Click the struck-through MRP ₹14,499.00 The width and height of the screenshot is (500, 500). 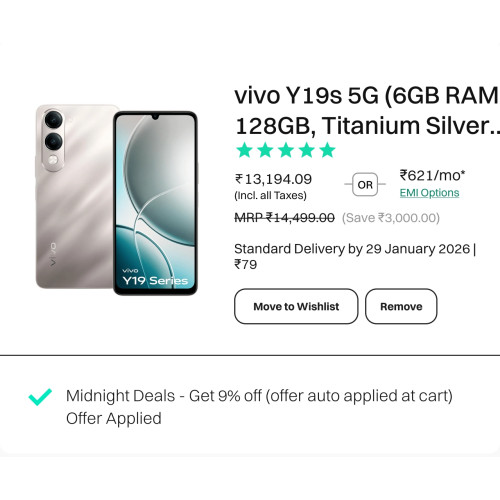click(284, 218)
